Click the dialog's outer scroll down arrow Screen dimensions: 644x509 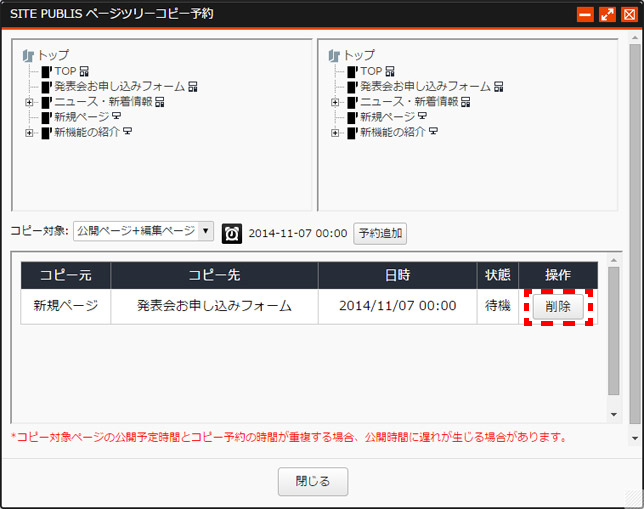pyautogui.click(x=635, y=438)
